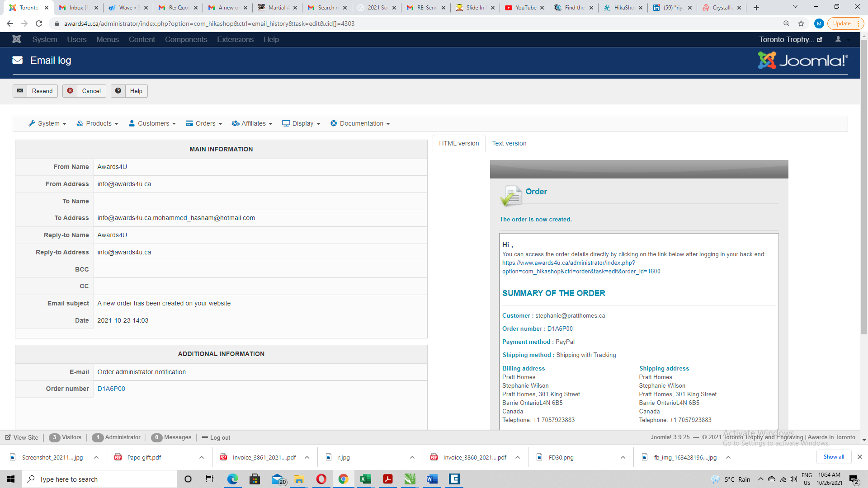Expand the Orders dropdown menu

coord(204,123)
